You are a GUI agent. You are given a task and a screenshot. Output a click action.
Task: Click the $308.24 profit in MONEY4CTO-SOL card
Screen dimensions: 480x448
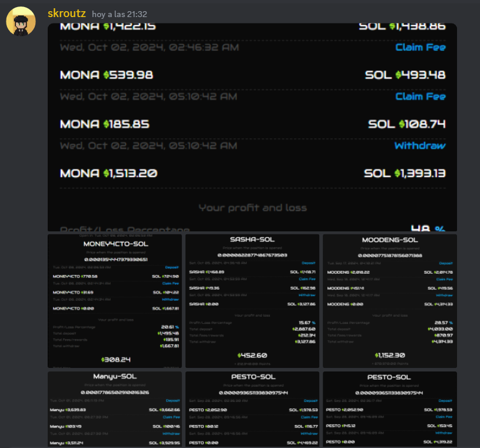(x=115, y=360)
